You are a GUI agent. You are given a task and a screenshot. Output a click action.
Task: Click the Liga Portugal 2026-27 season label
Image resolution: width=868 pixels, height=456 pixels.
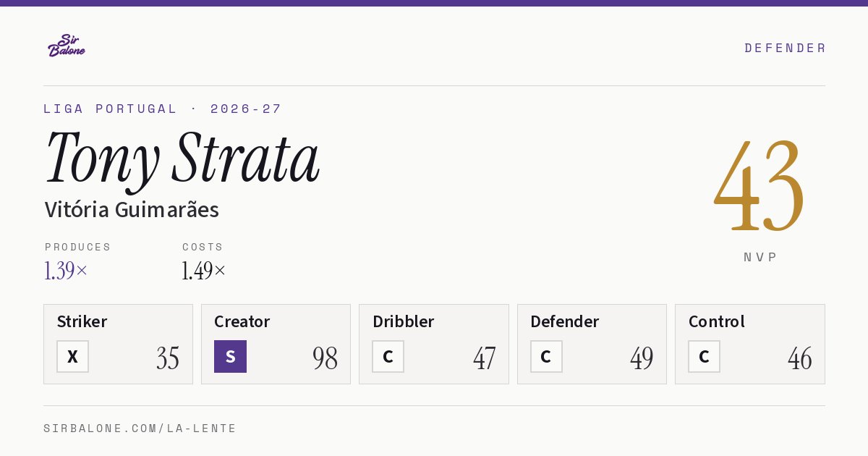click(163, 109)
